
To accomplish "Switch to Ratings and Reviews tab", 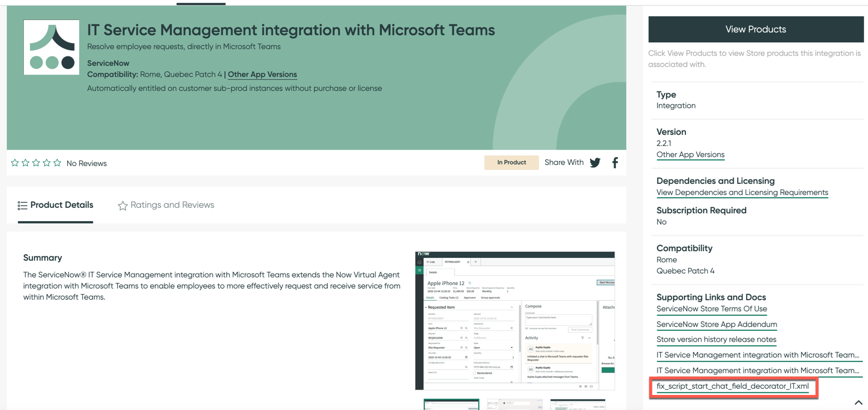I will coord(166,205).
